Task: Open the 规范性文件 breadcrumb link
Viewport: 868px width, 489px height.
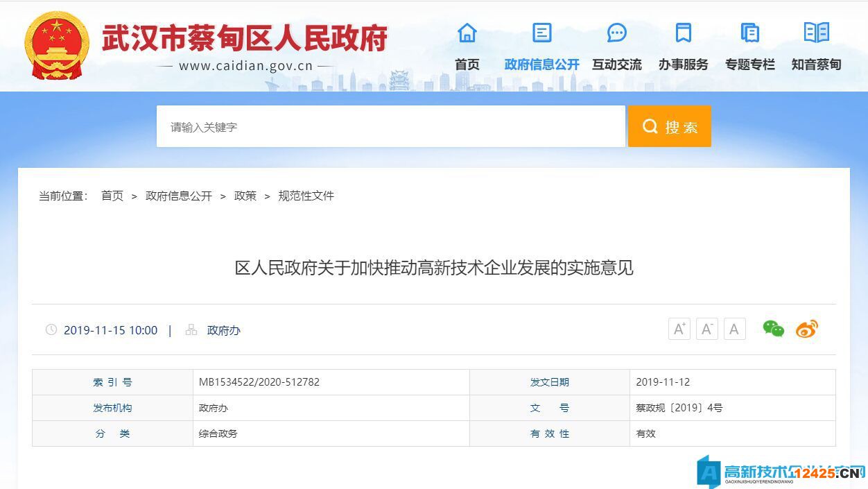Action: (305, 196)
